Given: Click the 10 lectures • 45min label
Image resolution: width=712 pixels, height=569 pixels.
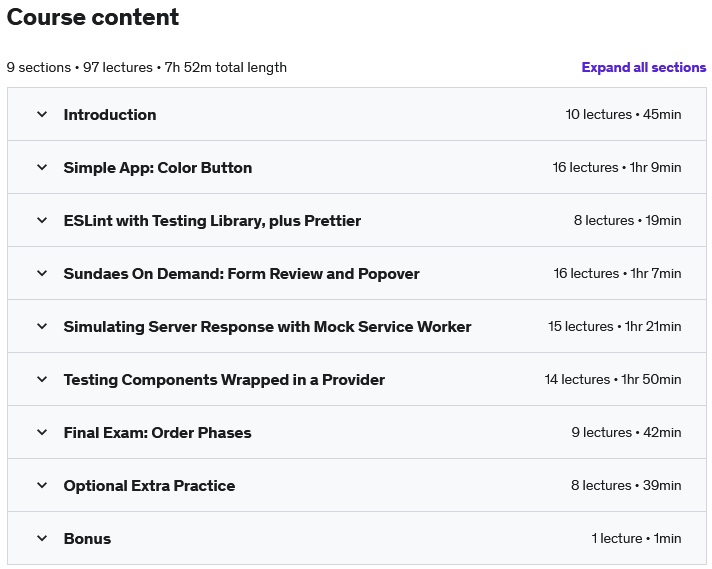Looking at the screenshot, I should 623,115.
